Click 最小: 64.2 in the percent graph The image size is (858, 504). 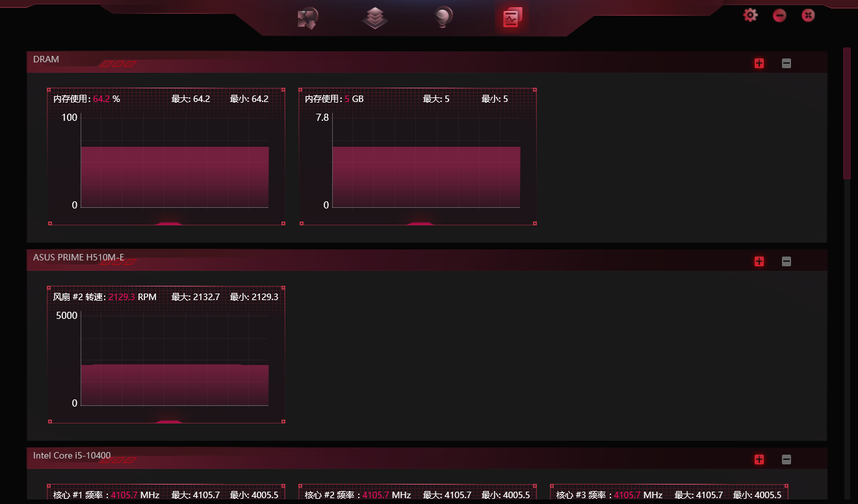tap(249, 99)
